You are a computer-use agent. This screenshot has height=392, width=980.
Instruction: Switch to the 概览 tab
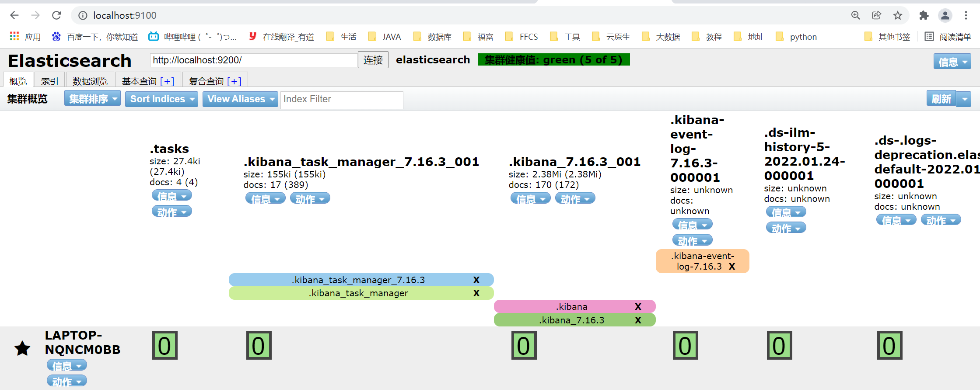click(18, 81)
